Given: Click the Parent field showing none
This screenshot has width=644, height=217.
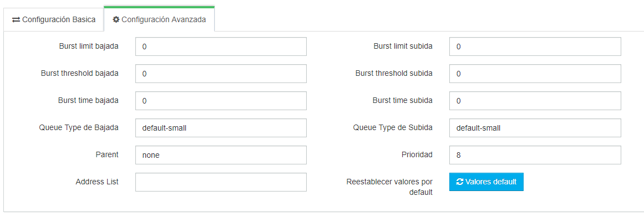Looking at the screenshot, I should pos(221,155).
